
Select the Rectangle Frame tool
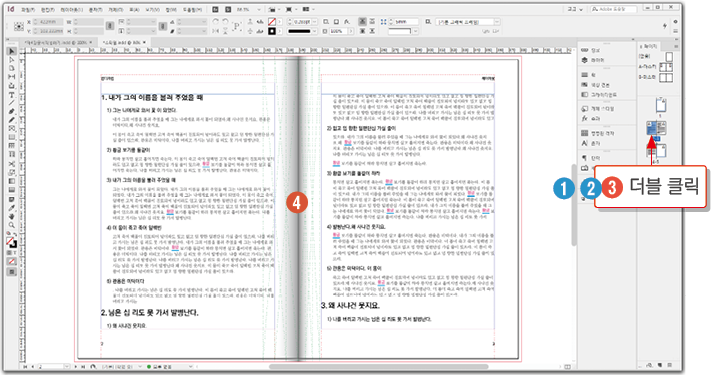click(x=12, y=129)
